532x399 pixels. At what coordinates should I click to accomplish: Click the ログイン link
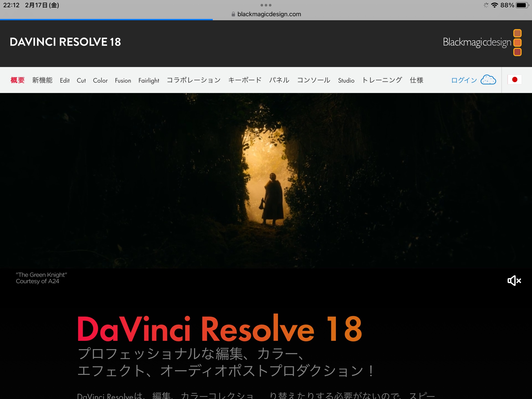pyautogui.click(x=464, y=80)
